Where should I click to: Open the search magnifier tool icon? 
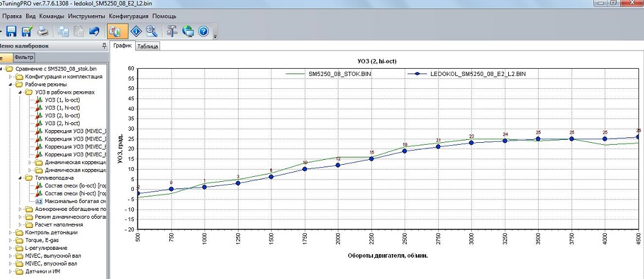pos(152,31)
